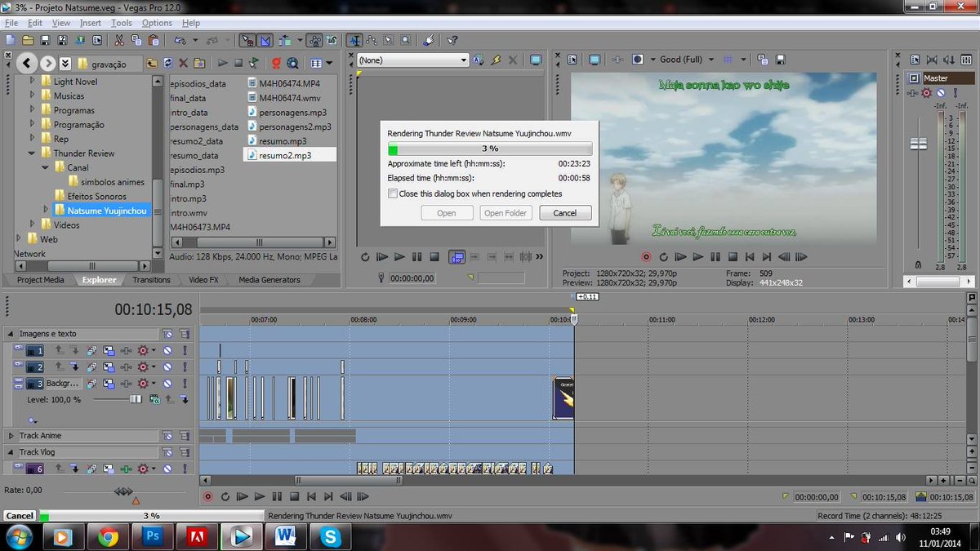
Task: Click the Cancel button in the status bar
Action: [x=20, y=516]
